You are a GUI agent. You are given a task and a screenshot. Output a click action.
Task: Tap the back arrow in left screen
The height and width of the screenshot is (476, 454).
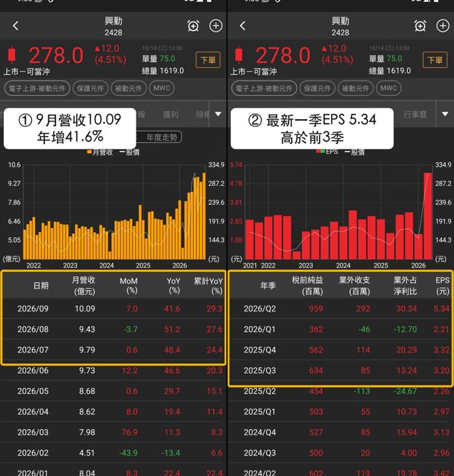tap(16, 26)
